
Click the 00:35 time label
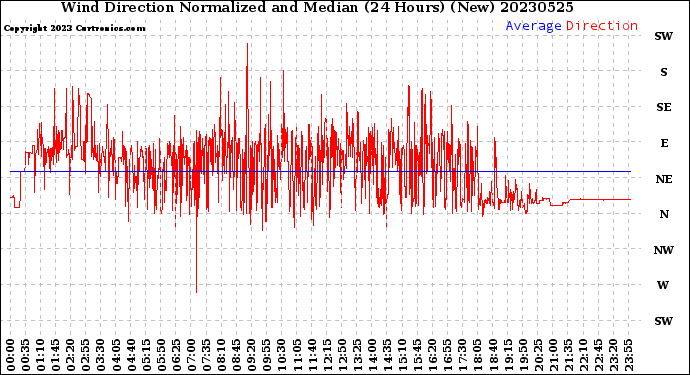(26, 355)
